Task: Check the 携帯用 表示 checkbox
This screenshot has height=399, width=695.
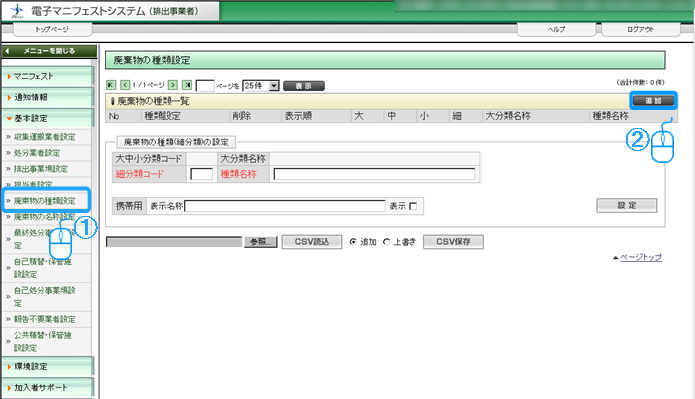Action: [413, 206]
